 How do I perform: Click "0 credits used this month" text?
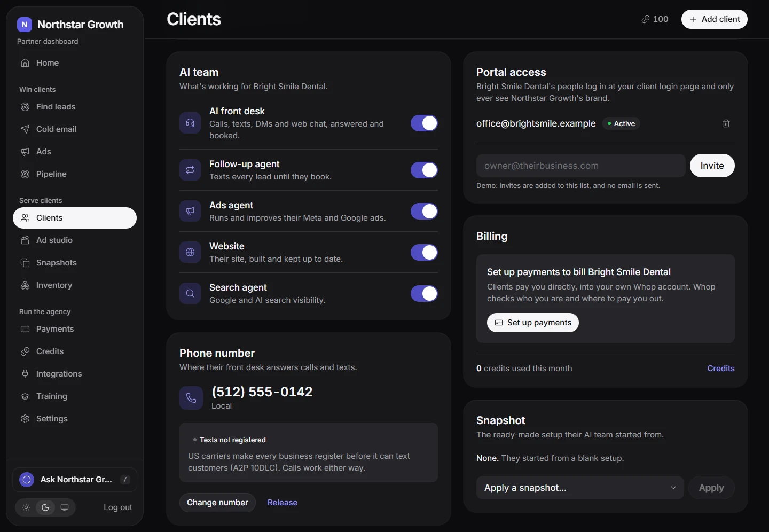coord(524,369)
